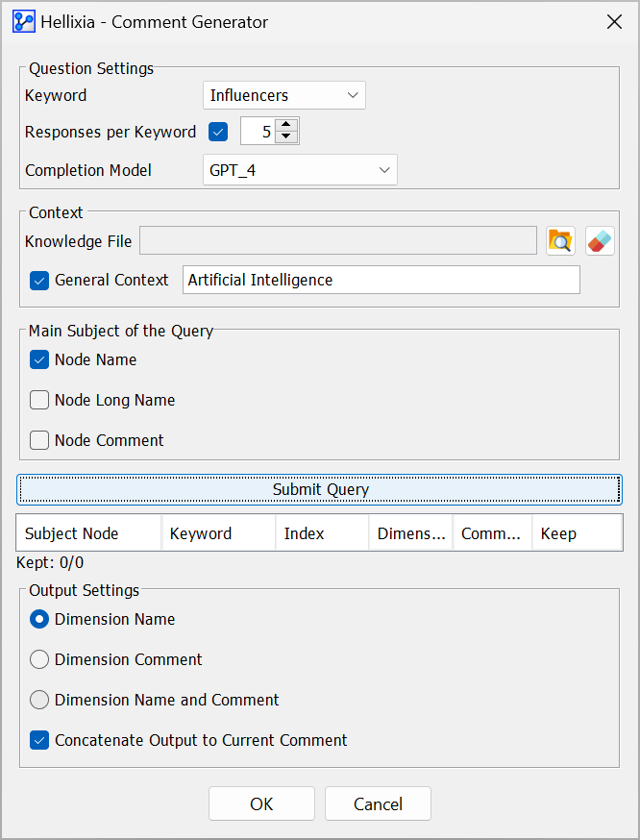640x840 pixels.
Task: Click the General Context text field
Action: 381,280
